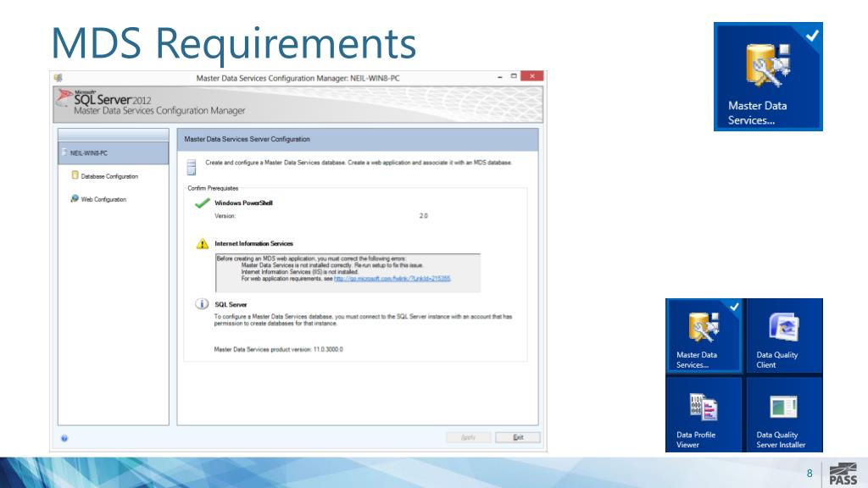The image size is (868, 488).
Task: Click the slide page number 8
Action: click(x=810, y=474)
